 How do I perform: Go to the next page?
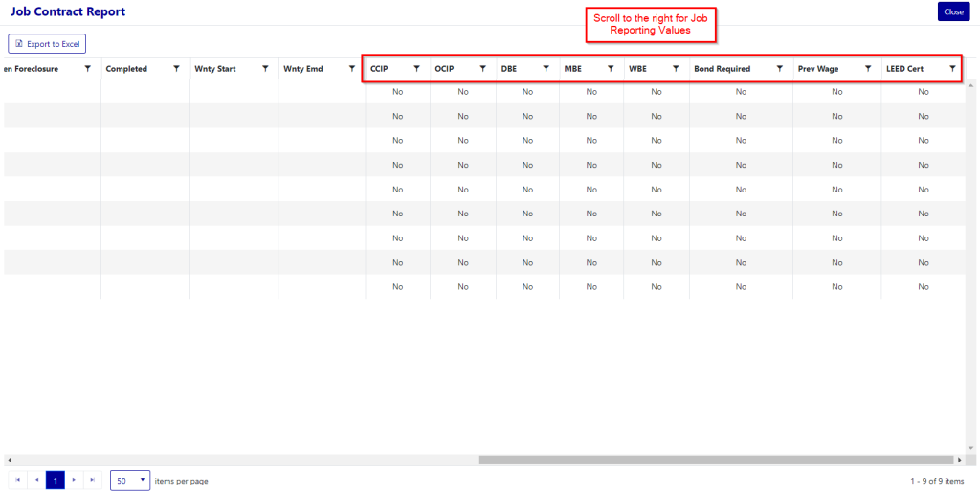pos(75,481)
